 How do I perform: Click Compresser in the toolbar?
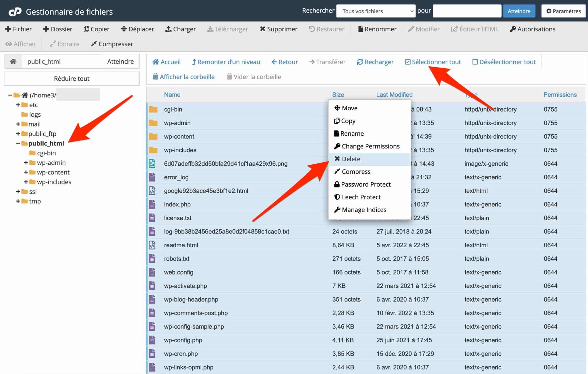tap(112, 44)
